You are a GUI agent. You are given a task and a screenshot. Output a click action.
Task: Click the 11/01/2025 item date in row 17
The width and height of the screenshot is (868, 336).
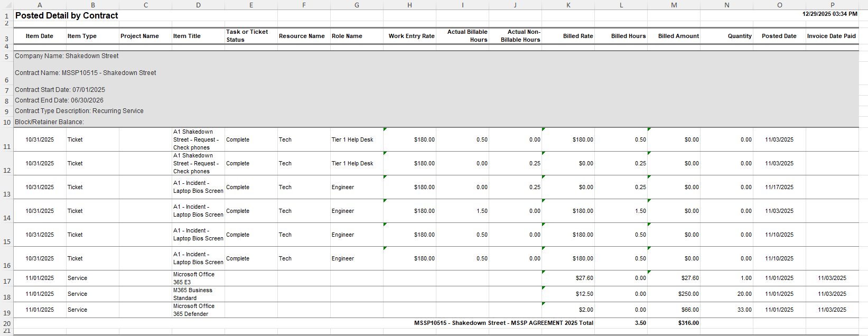click(40, 278)
